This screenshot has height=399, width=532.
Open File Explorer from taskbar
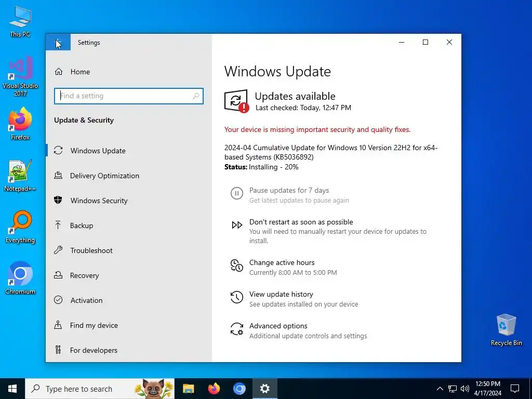(x=188, y=389)
